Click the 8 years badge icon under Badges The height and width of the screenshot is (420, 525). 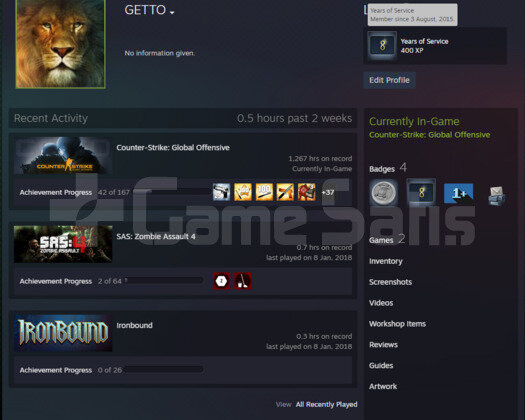tap(421, 192)
